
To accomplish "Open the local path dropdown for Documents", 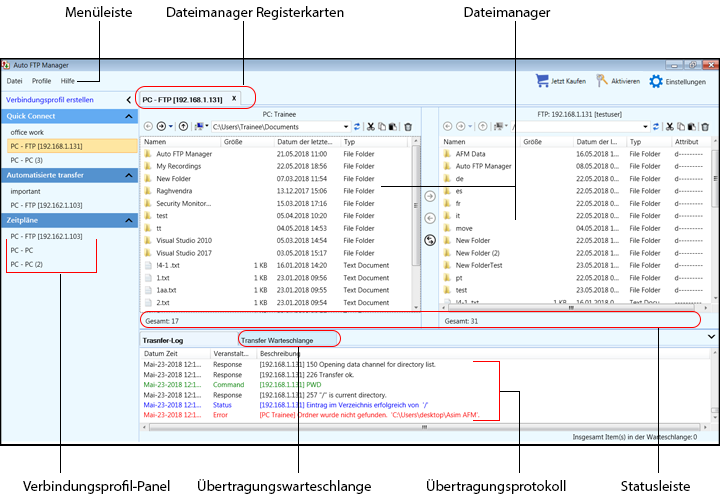I will pos(346,127).
